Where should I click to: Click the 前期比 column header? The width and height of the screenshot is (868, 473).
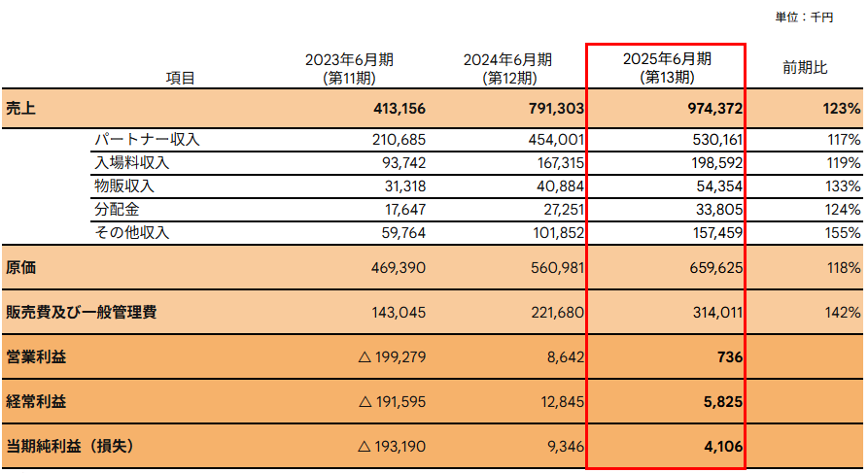(805, 68)
